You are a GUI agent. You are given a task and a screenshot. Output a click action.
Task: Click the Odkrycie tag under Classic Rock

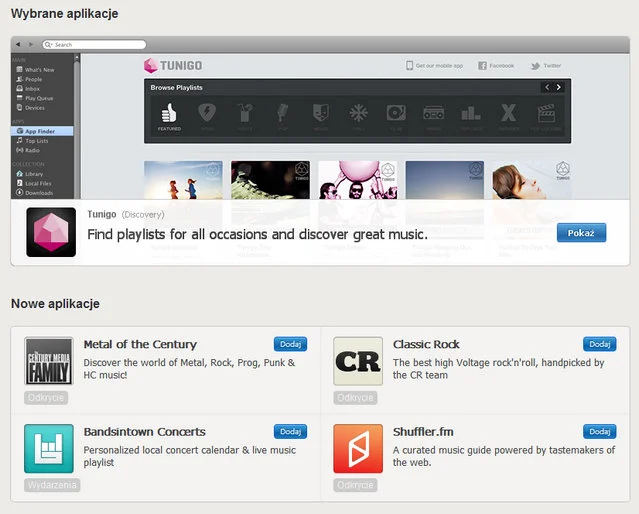pyautogui.click(x=355, y=398)
